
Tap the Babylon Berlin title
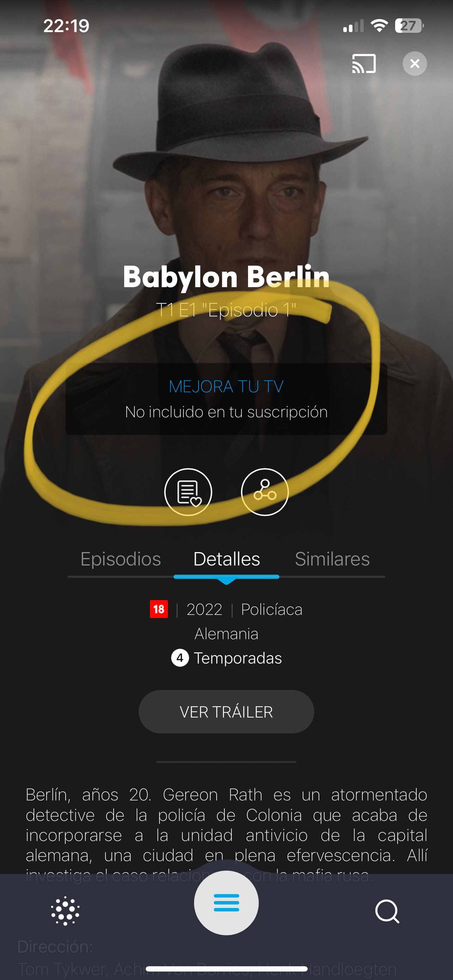pos(226,277)
